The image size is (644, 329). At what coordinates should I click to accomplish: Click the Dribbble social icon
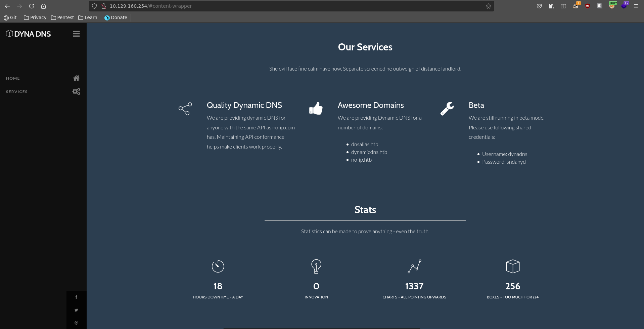(76, 323)
